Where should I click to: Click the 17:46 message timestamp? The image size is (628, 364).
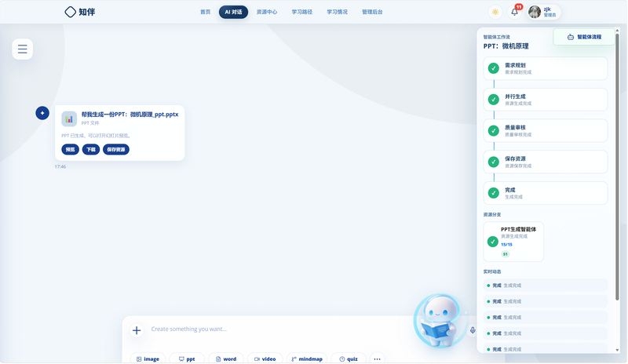60,166
